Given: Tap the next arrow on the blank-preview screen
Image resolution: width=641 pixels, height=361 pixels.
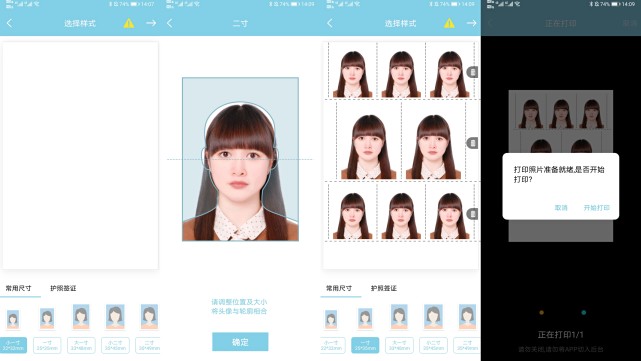Looking at the screenshot, I should tap(151, 23).
